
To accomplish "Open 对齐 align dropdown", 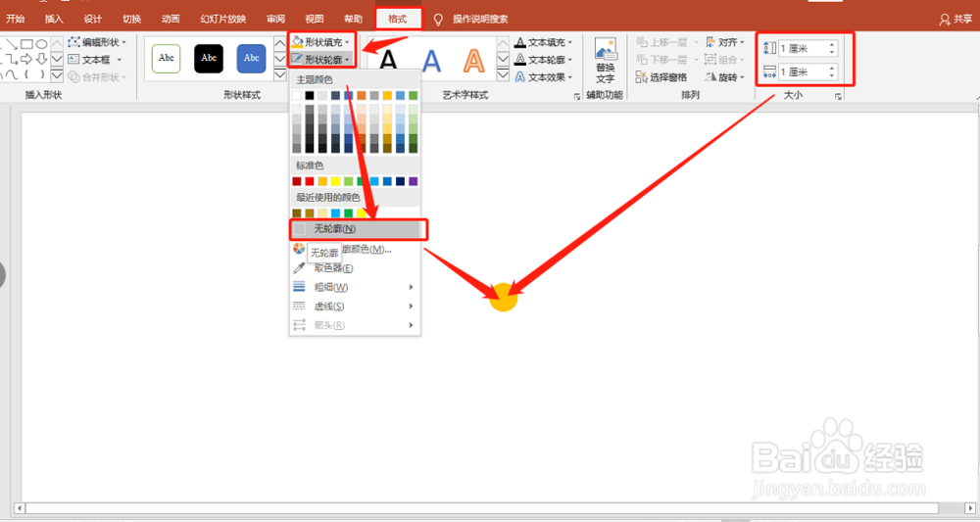I will (x=725, y=42).
